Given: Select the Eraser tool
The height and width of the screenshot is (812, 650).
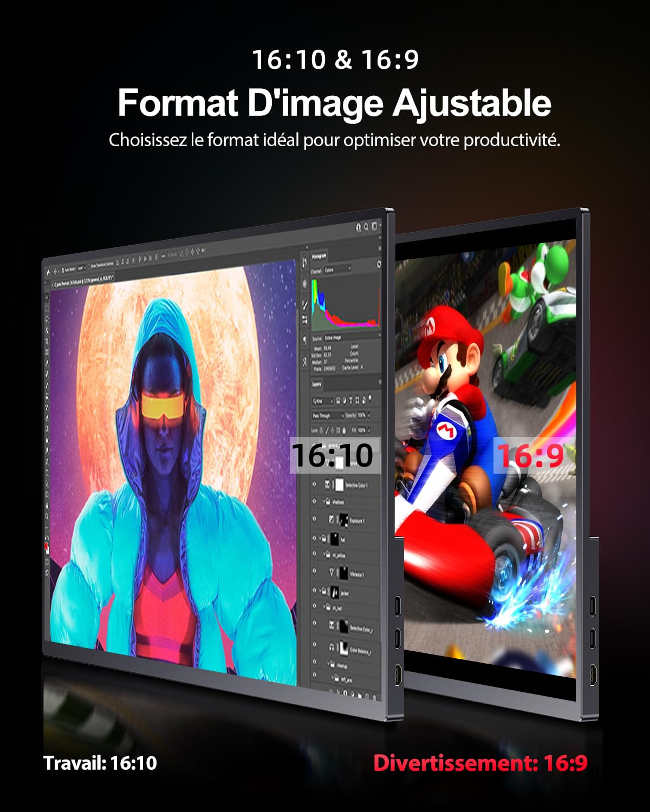Looking at the screenshot, I should click(47, 417).
